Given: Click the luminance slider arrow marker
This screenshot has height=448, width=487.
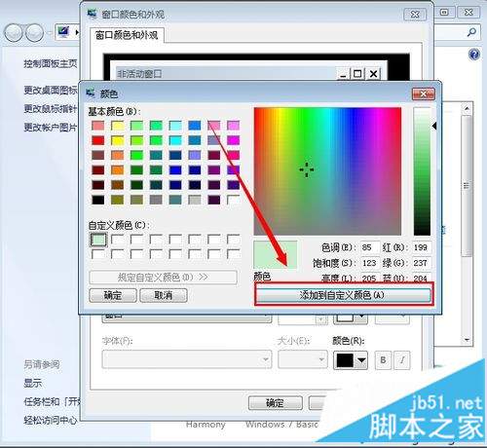Looking at the screenshot, I should click(434, 127).
